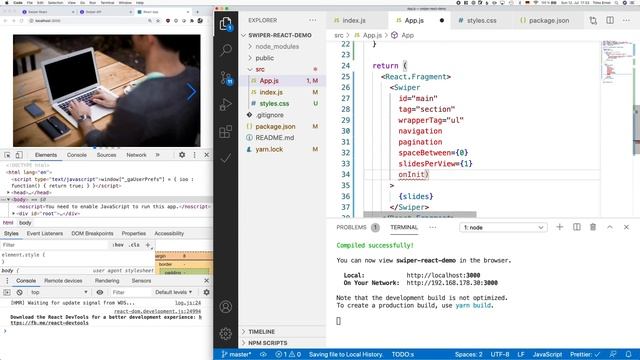The height and width of the screenshot is (360, 640).
Task: Collapse the SWIPER-REACT-DEMO folder root
Action: (280, 35)
